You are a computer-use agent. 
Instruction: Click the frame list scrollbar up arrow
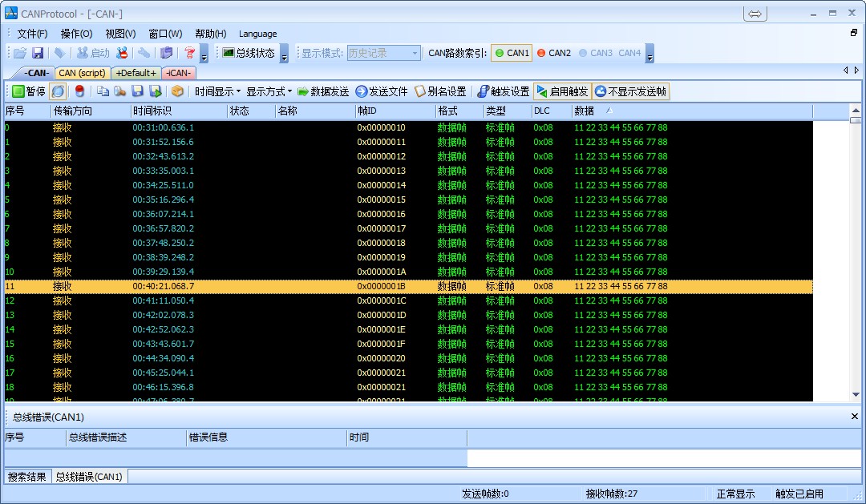[856, 110]
